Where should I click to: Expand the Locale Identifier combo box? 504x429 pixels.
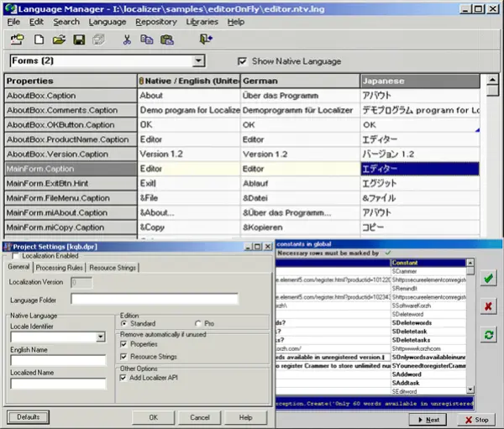pyautogui.click(x=100, y=336)
